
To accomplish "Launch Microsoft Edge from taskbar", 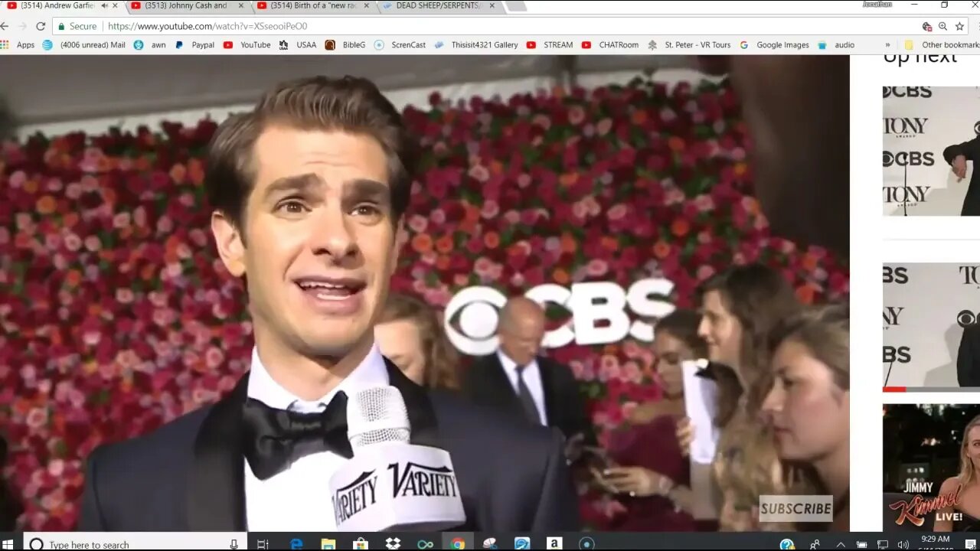I will pos(296,544).
